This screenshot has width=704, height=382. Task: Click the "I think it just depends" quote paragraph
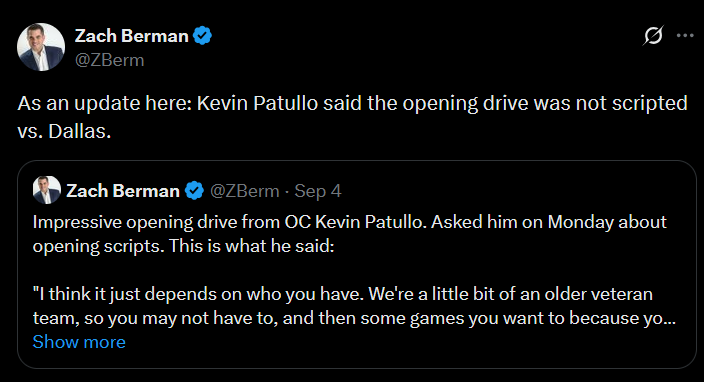tap(354, 306)
